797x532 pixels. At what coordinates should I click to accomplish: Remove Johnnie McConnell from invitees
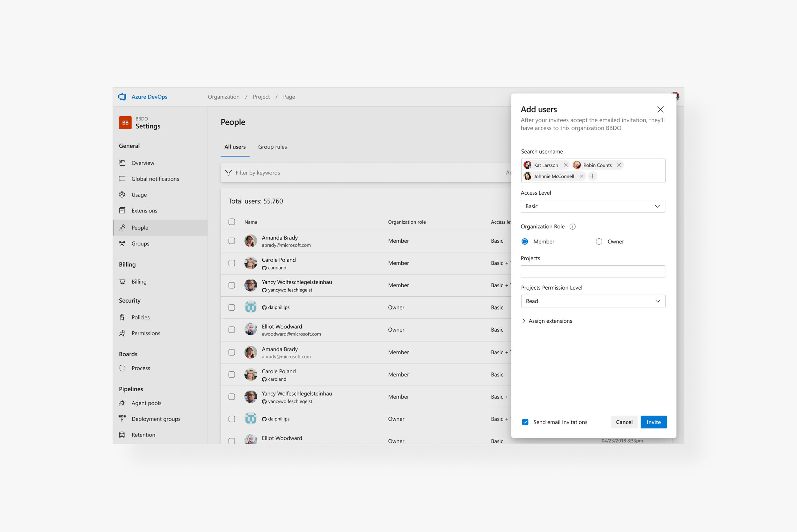click(x=581, y=176)
